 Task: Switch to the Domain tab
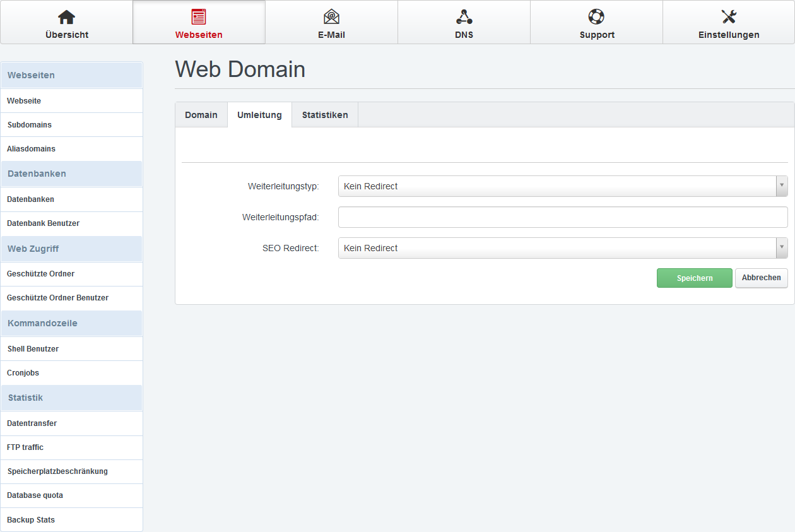tap(201, 114)
